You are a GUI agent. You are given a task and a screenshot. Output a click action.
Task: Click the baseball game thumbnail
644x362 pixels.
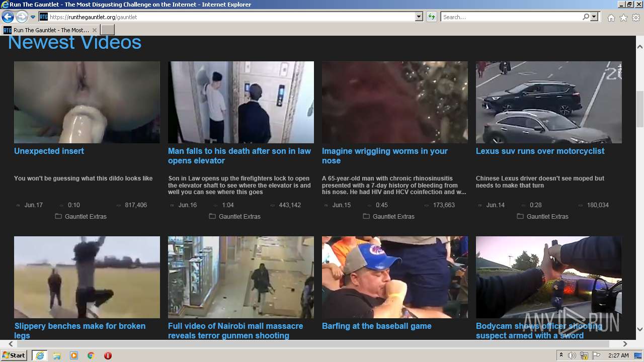[x=395, y=277]
